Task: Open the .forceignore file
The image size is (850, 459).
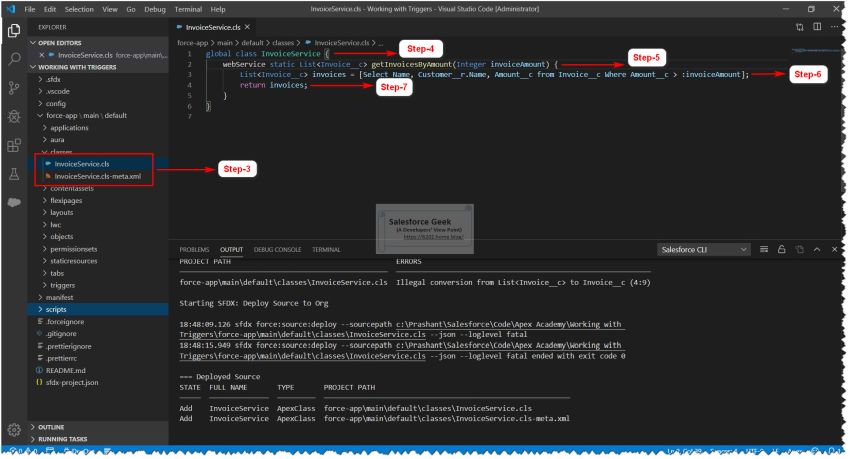Action: point(65,321)
